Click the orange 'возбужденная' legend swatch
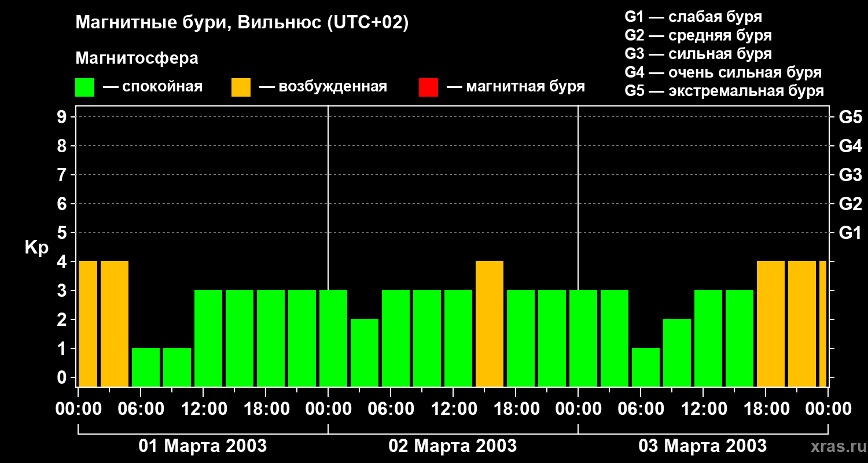 pos(241,87)
